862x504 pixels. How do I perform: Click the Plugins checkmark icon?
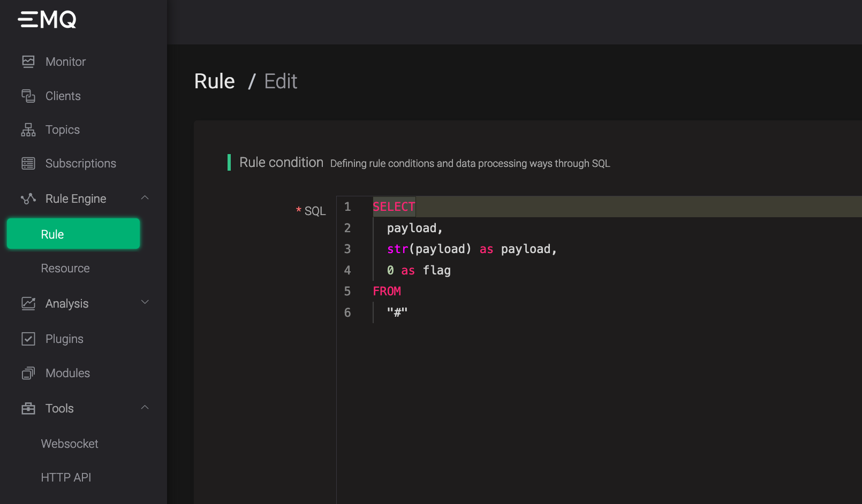tap(28, 339)
